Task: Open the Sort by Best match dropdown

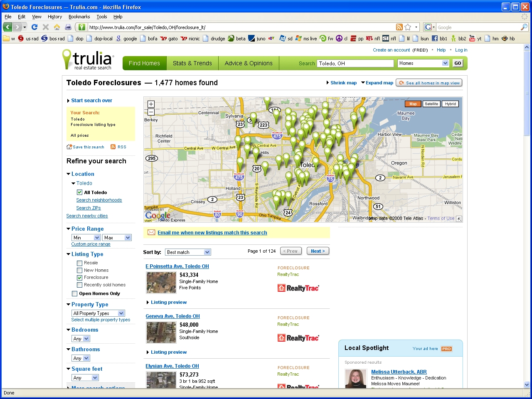Action: 188,252
